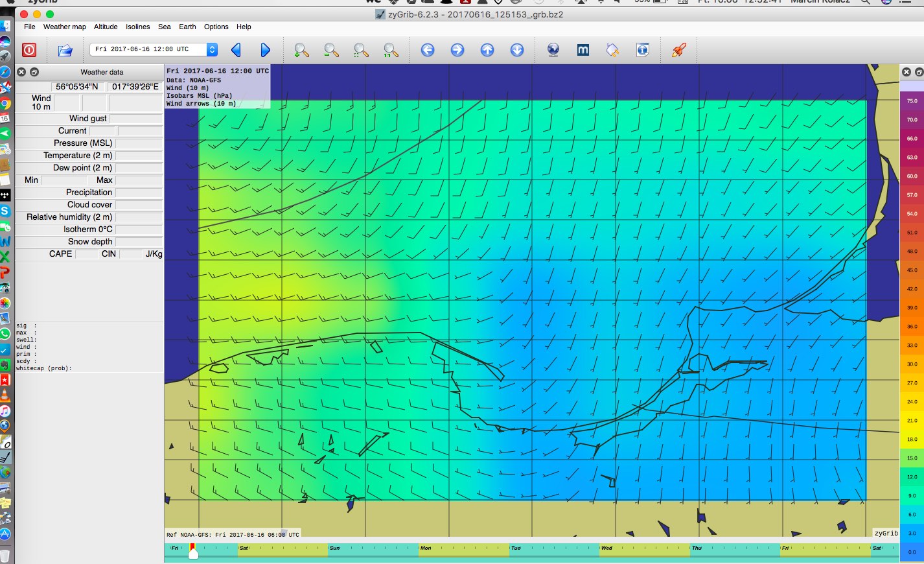Float the Weather data panel
The height and width of the screenshot is (564, 924).
click(34, 72)
